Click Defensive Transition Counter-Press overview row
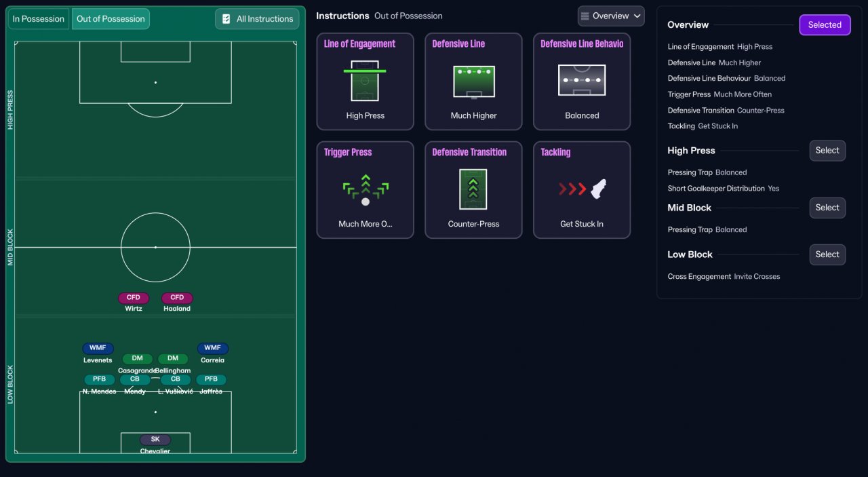The width and height of the screenshot is (868, 477). pyautogui.click(x=726, y=111)
